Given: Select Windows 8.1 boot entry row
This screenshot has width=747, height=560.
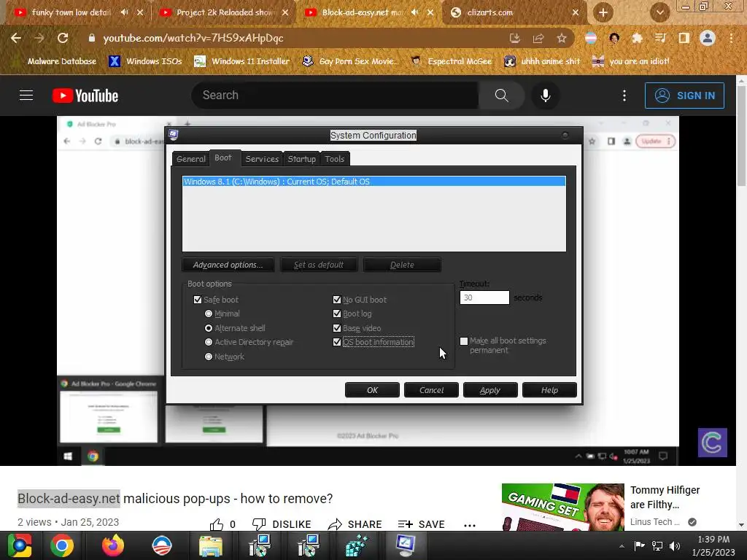Looking at the screenshot, I should click(x=374, y=182).
